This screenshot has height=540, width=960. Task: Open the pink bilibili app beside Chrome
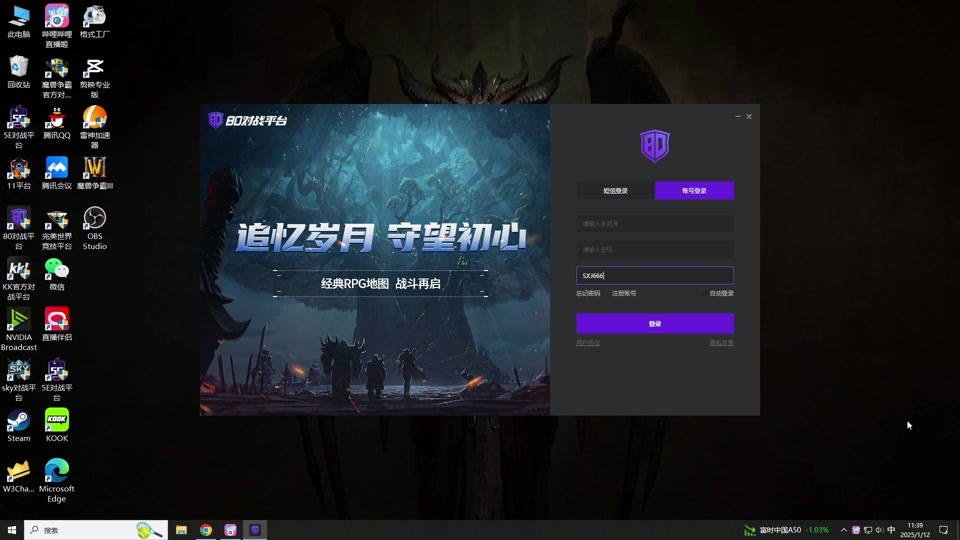pyautogui.click(x=230, y=530)
